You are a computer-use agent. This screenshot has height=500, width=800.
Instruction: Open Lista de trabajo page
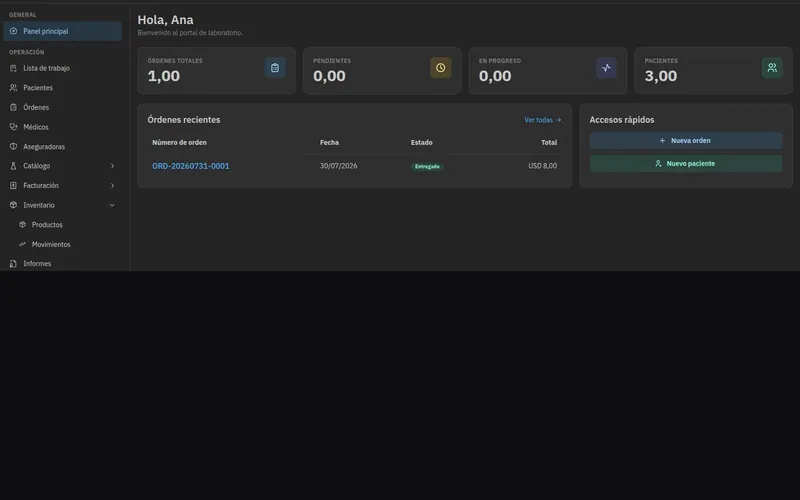click(63, 68)
